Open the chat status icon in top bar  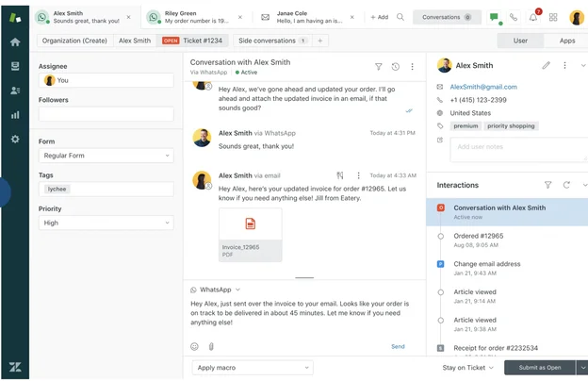pyautogui.click(x=495, y=17)
